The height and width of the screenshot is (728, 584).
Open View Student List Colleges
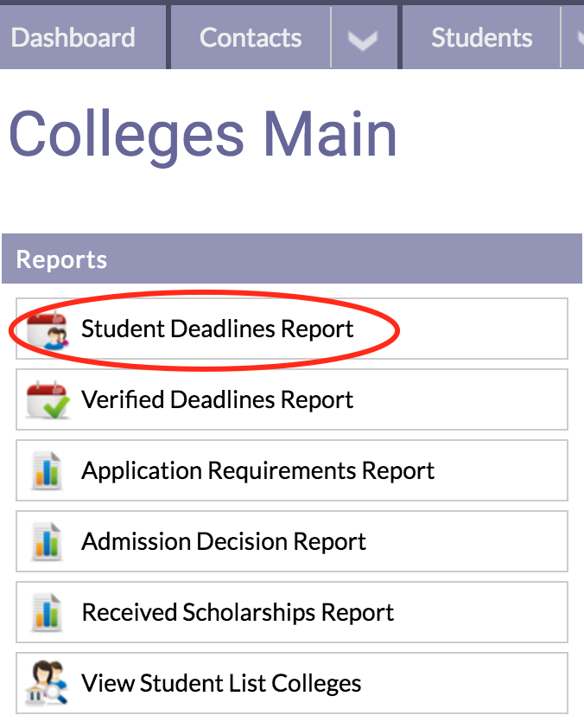(221, 683)
